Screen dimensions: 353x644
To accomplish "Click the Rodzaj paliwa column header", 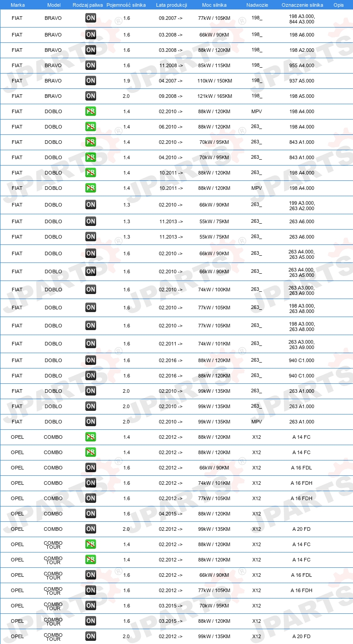I will (88, 5).
